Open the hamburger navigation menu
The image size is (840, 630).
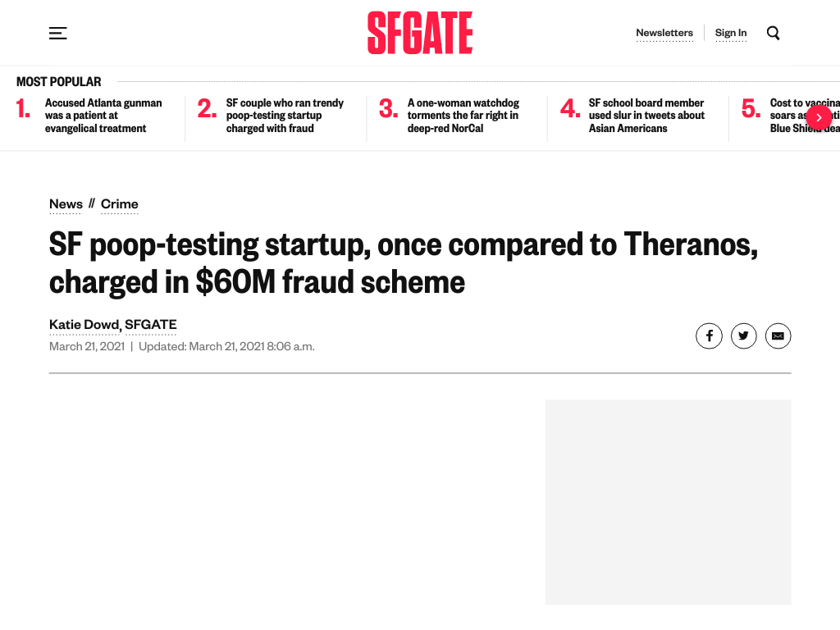(x=58, y=33)
